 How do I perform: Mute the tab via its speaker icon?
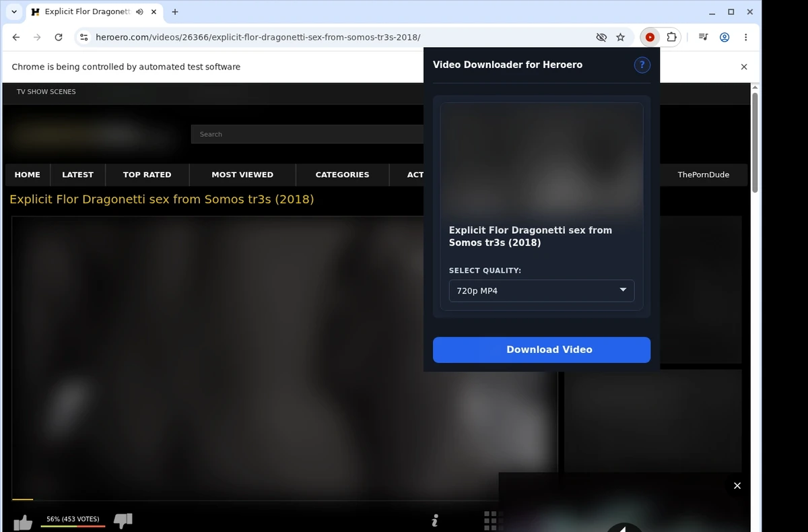[x=139, y=12]
